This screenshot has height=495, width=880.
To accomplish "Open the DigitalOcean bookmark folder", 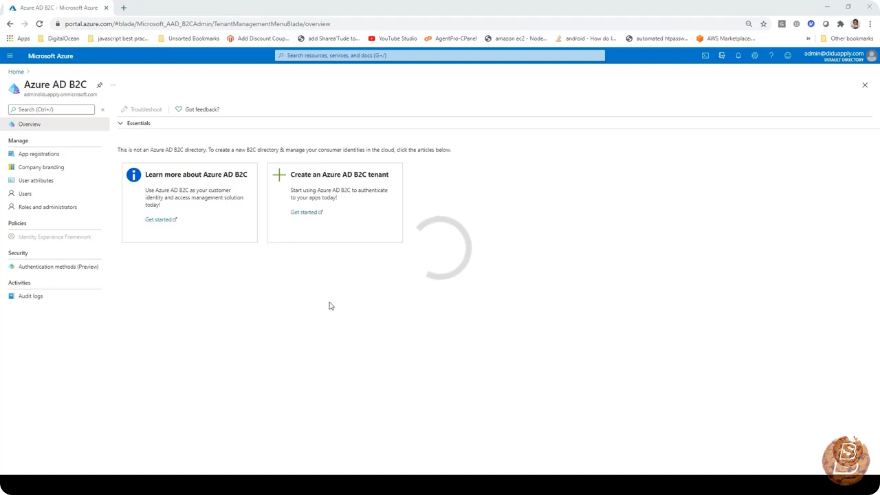I will pos(58,39).
